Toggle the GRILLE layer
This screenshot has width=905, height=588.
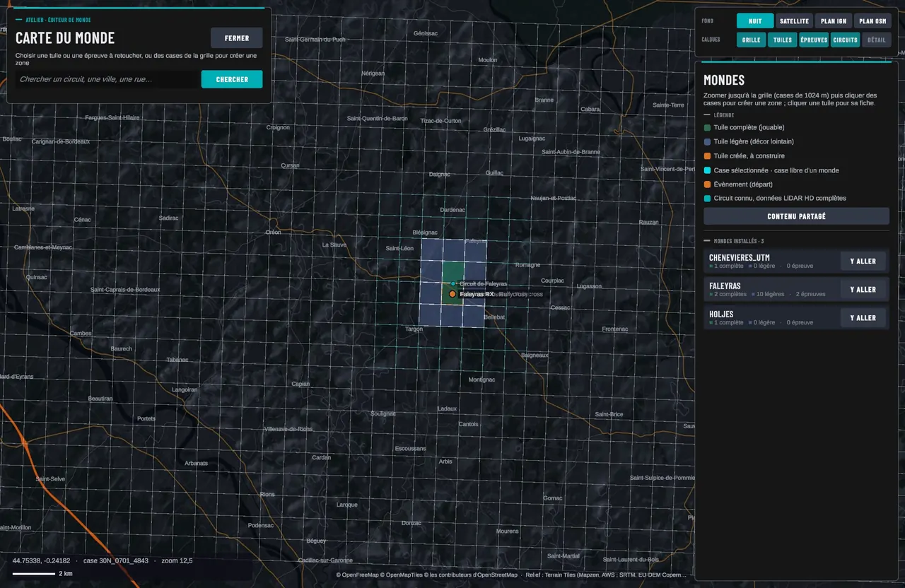coord(751,40)
